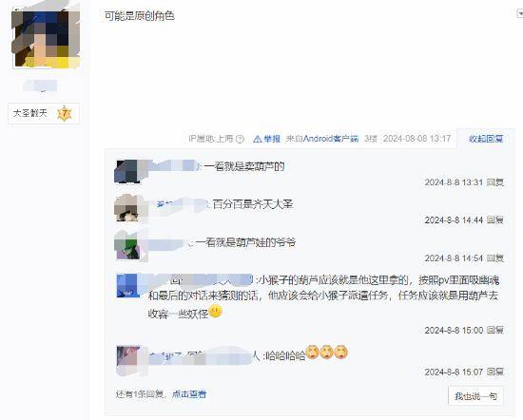Viewport: 523px width, 420px height.
Task: Open the dropdown arrow at the post's top right
Action: pos(519,13)
